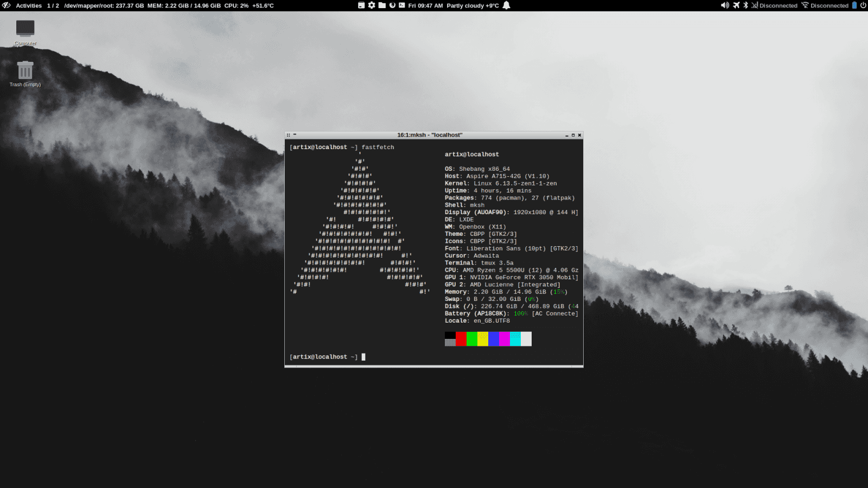Click the Bluetooth tray icon
The height and width of the screenshot is (488, 868).
tap(745, 5)
